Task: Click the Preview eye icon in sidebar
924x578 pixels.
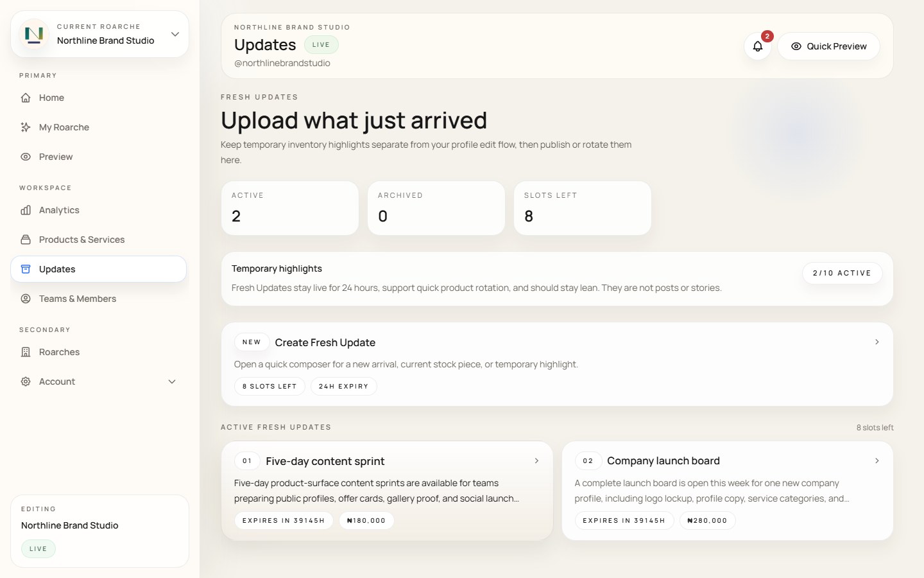Action: [x=26, y=157]
